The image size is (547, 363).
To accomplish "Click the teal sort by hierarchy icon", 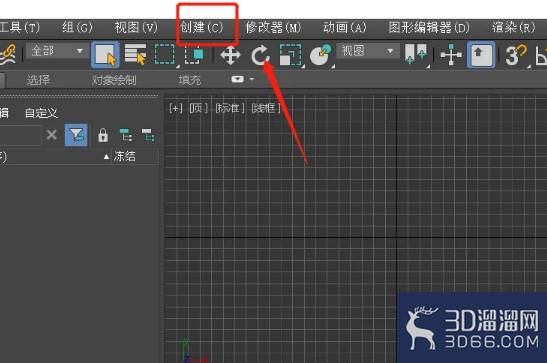I will coord(126,135).
